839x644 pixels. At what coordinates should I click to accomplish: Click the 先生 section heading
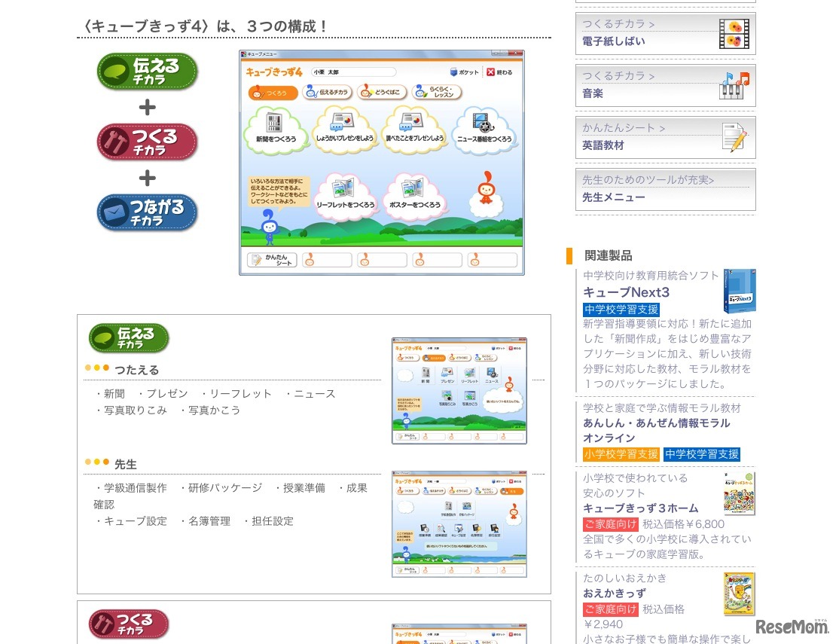click(125, 464)
